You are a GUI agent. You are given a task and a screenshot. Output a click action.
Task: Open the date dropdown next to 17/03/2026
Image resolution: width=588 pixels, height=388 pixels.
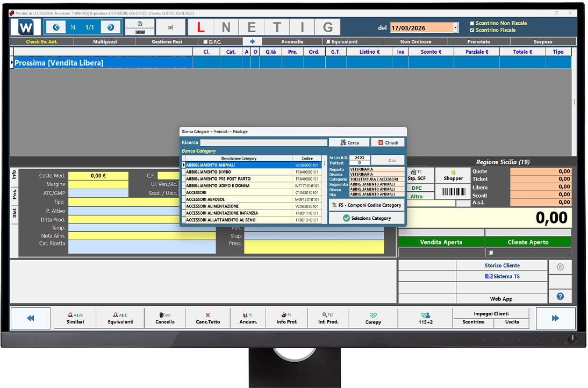pyautogui.click(x=456, y=28)
